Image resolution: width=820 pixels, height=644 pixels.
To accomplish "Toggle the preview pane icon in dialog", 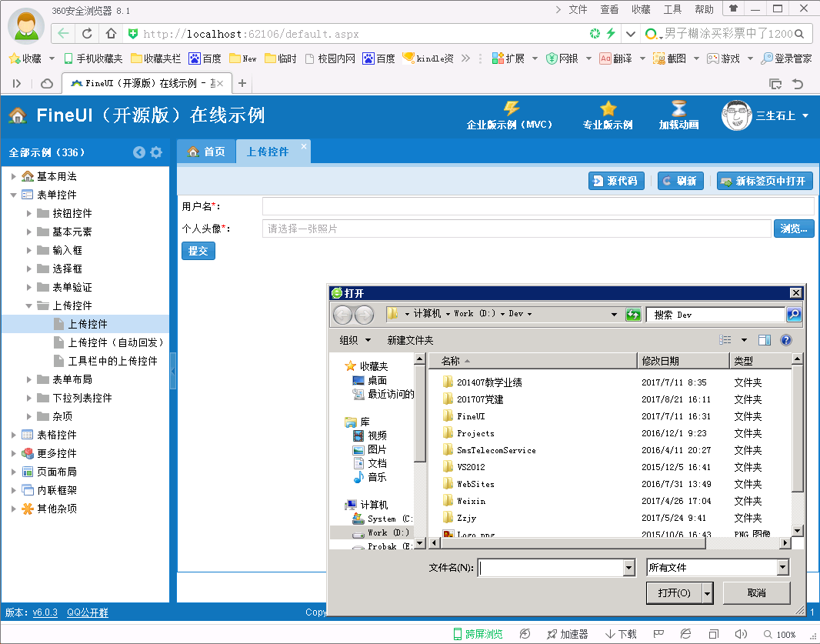I will click(765, 340).
